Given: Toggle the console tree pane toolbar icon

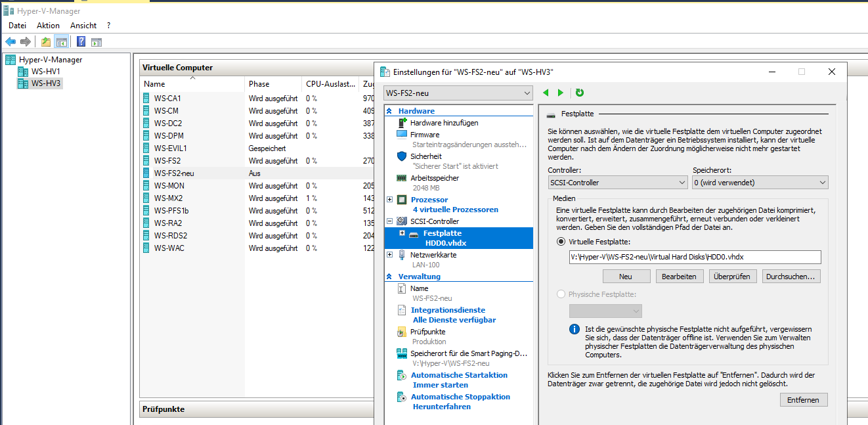Looking at the screenshot, I should [x=61, y=42].
